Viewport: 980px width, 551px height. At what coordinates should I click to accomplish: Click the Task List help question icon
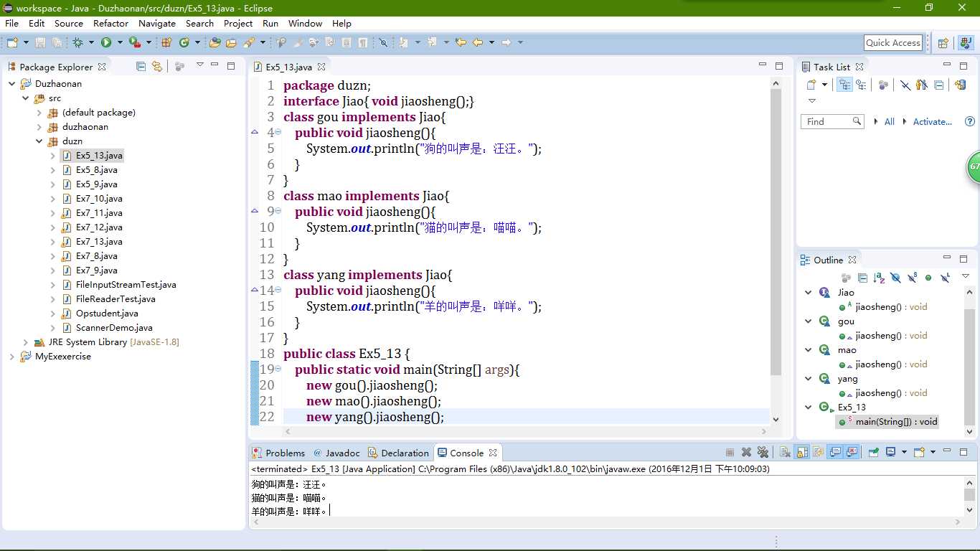(970, 121)
